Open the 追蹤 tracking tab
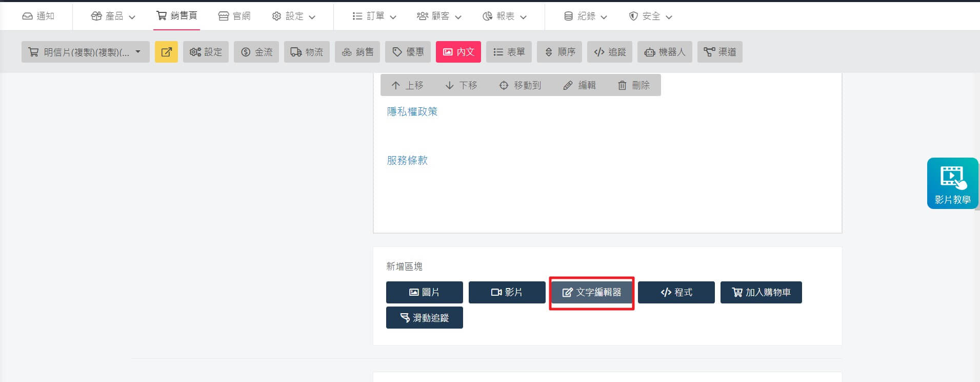This screenshot has height=382, width=980. tap(610, 52)
